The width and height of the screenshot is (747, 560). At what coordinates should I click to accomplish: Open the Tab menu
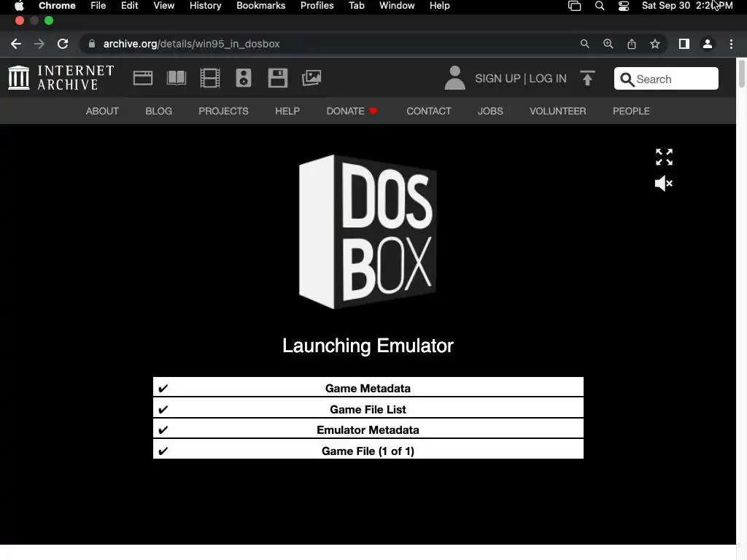tap(356, 6)
